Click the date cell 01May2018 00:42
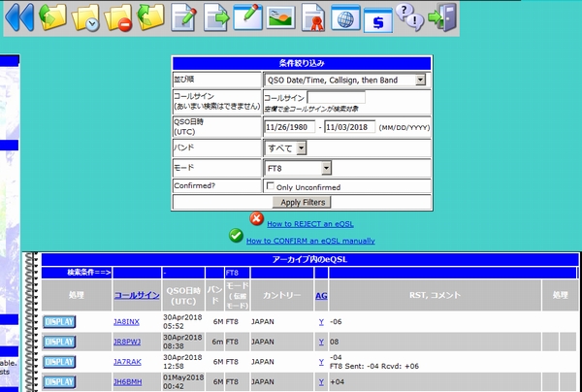 click(183, 382)
